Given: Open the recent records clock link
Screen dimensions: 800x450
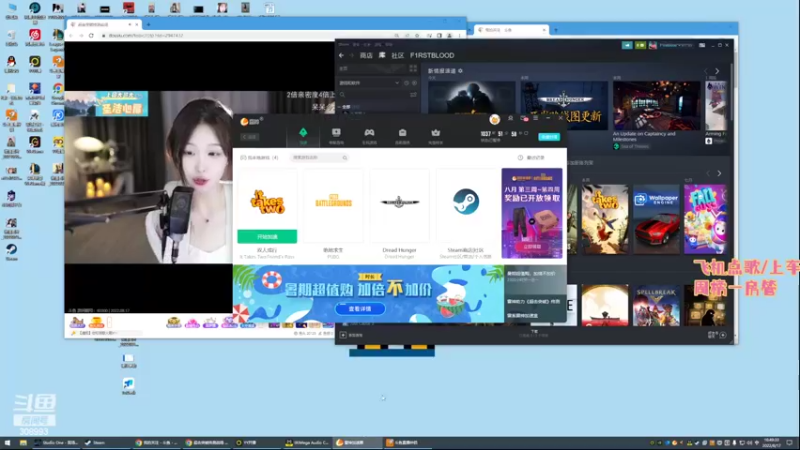Looking at the screenshot, I should [532, 158].
